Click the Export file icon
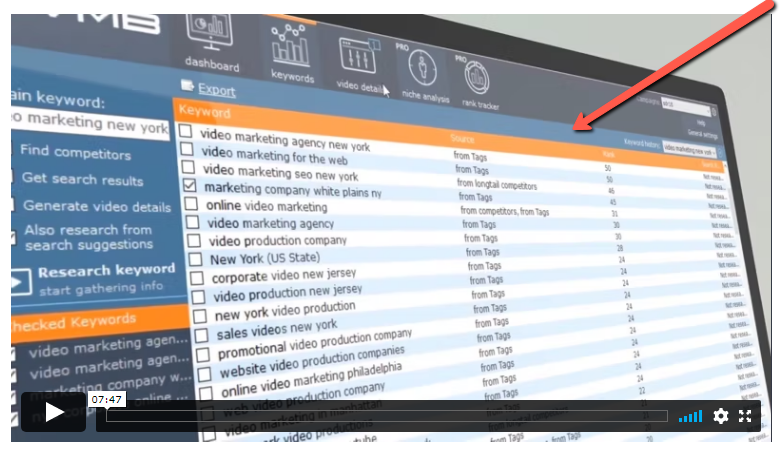 (187, 86)
